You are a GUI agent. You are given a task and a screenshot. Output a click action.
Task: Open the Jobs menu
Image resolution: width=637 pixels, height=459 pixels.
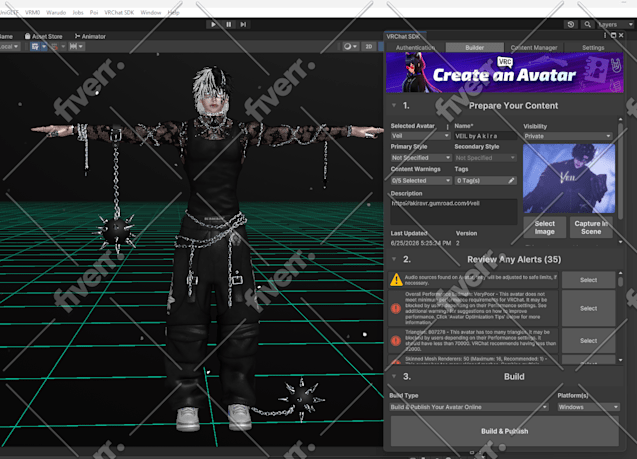coord(78,13)
